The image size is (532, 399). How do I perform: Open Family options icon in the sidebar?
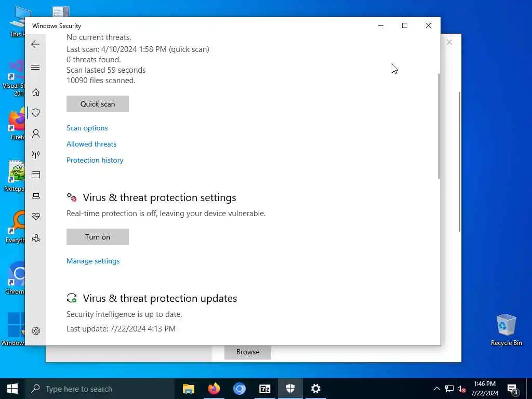tap(36, 238)
